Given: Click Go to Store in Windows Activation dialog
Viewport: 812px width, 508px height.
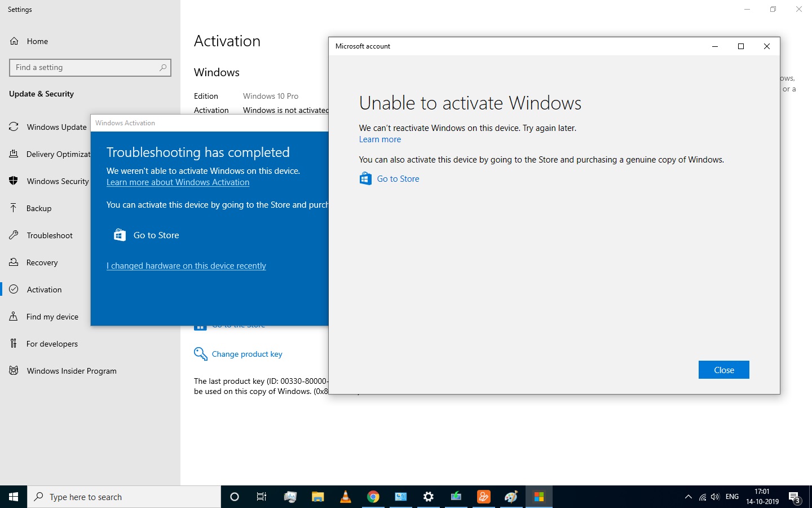Looking at the screenshot, I should click(x=156, y=235).
